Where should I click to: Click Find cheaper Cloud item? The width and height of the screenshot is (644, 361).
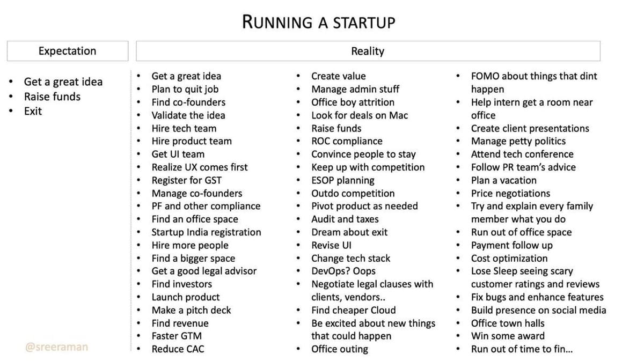(x=353, y=310)
